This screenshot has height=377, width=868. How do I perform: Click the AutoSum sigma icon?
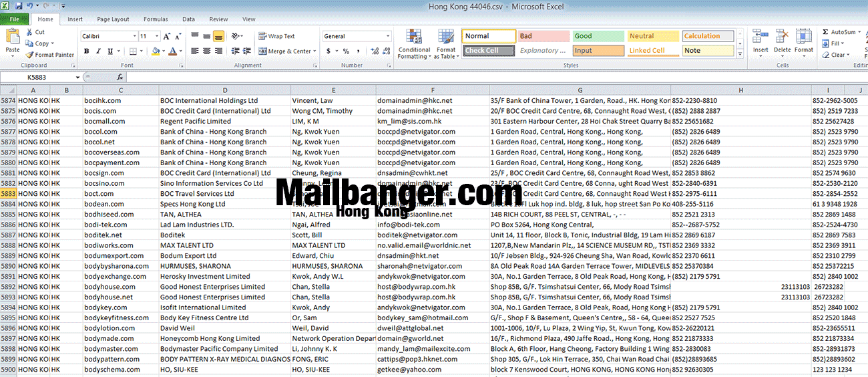click(x=827, y=32)
